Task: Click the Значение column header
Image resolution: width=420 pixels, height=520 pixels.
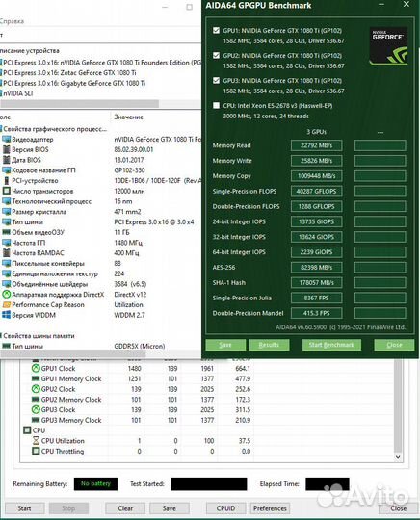Action: click(x=129, y=117)
